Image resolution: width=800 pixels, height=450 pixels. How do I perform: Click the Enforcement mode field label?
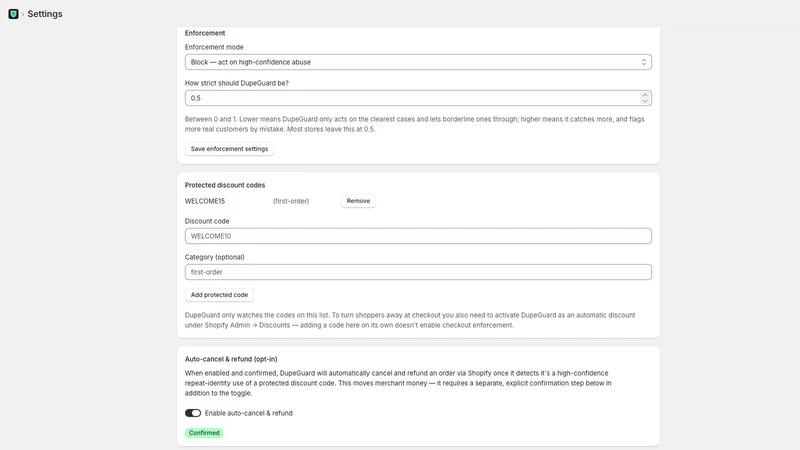point(214,47)
